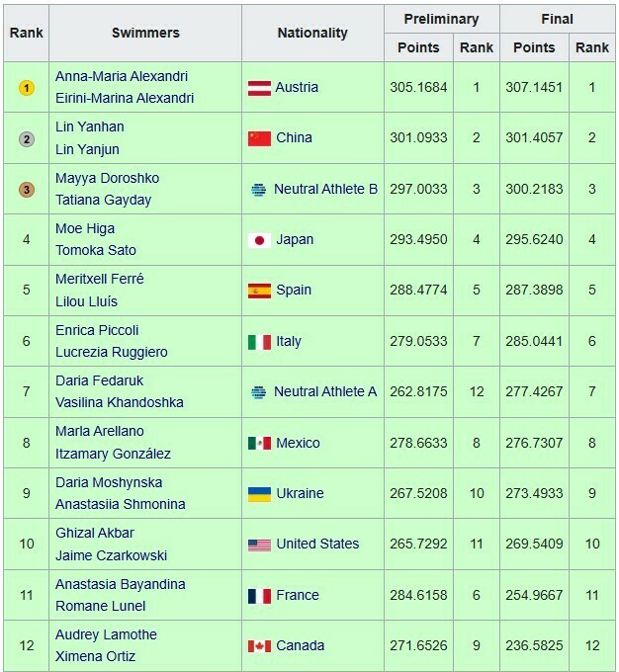
Task: Click the Nationality column header
Action: [313, 34]
